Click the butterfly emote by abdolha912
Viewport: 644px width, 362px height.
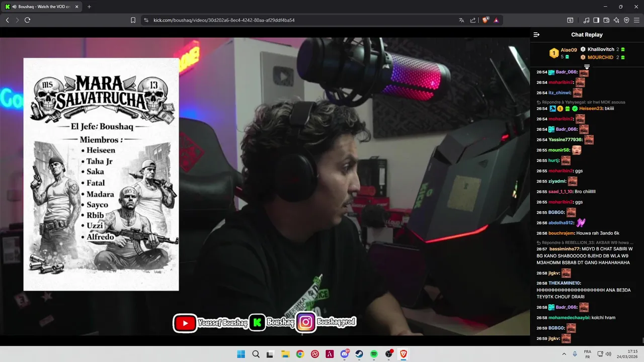tap(581, 223)
